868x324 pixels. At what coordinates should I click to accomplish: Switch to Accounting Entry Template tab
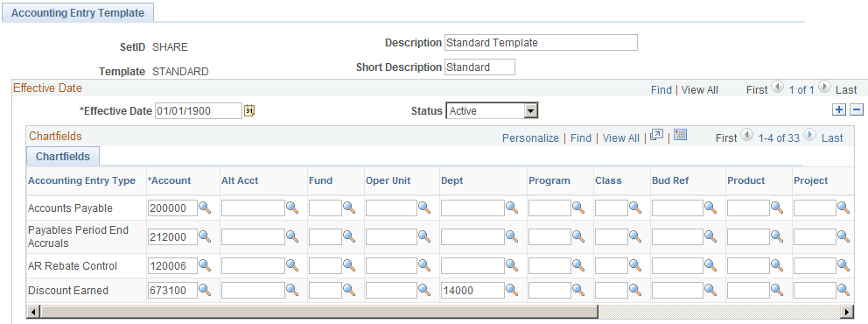[x=78, y=13]
